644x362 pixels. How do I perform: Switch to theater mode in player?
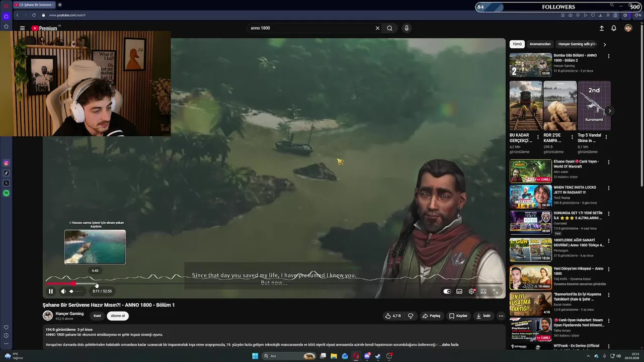pyautogui.click(x=484, y=291)
